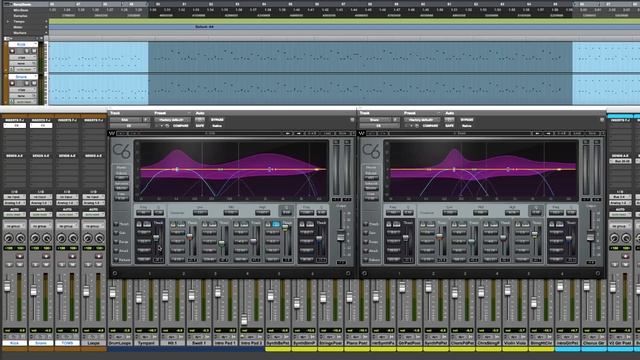
Task: Grab band 4 yellow threshold fader in Kick plugin
Action: [285, 228]
